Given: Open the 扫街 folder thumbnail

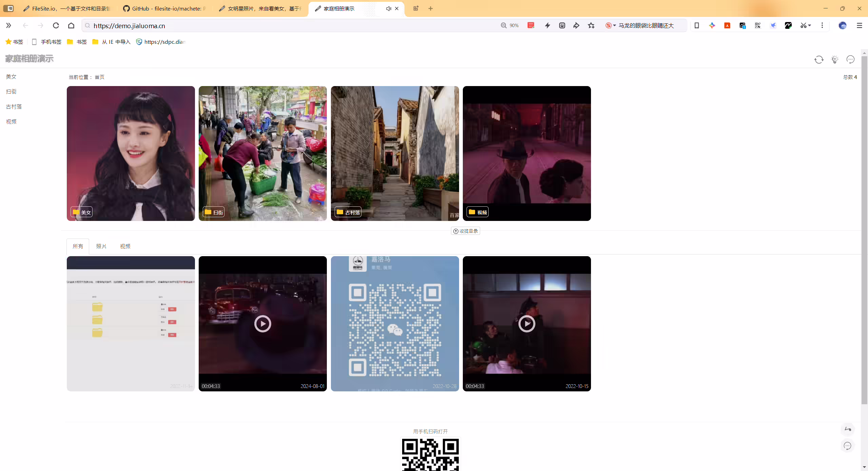Looking at the screenshot, I should tap(263, 153).
